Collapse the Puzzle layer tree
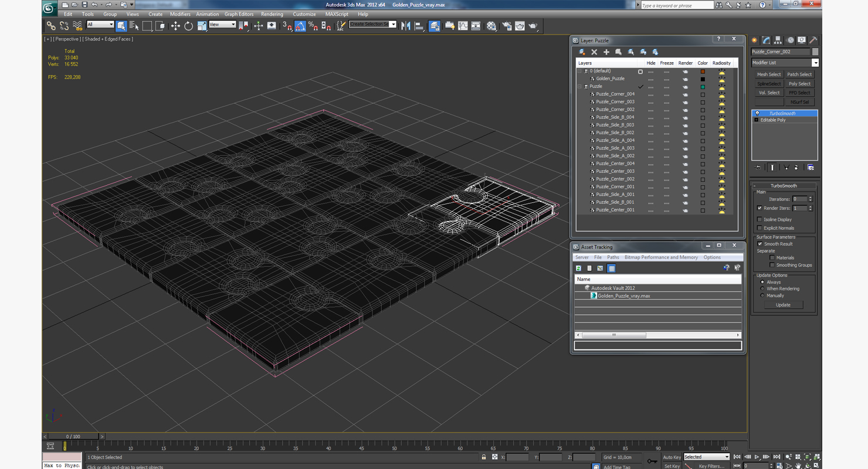 coord(579,86)
